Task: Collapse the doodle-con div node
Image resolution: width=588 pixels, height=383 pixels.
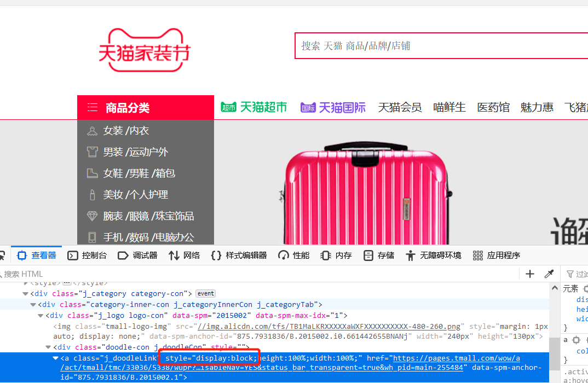Action: 48,347
